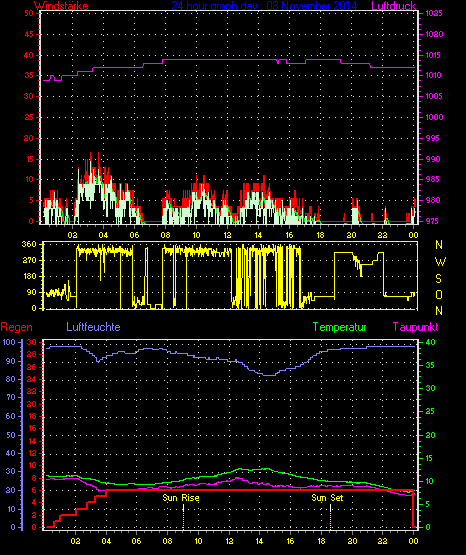
Task: Click compass letter O beside wind direction chart
Action: click(x=439, y=294)
